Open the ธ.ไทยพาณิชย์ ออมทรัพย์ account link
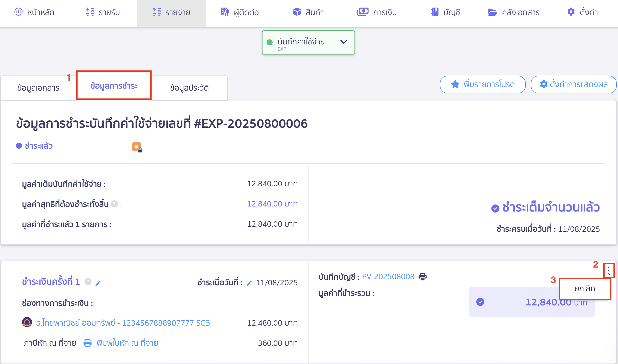 coord(123,323)
